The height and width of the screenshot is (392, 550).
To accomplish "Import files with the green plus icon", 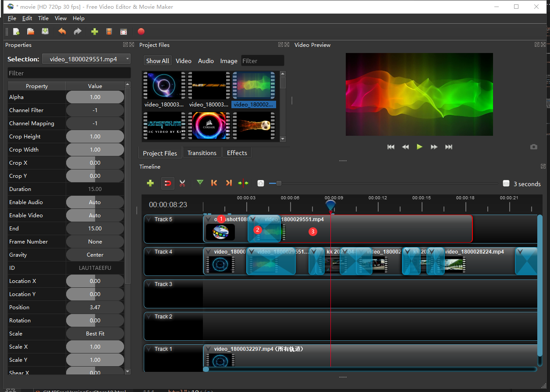I will click(x=95, y=32).
